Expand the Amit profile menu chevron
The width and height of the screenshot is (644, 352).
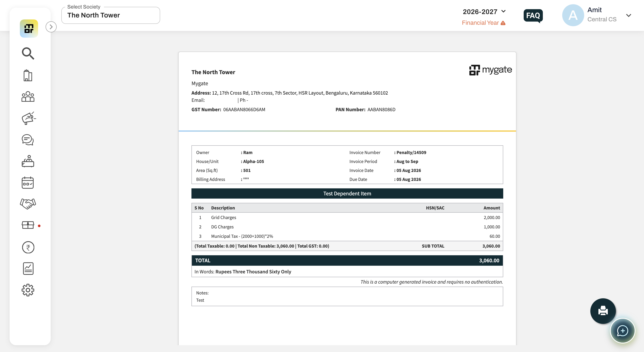(x=628, y=15)
